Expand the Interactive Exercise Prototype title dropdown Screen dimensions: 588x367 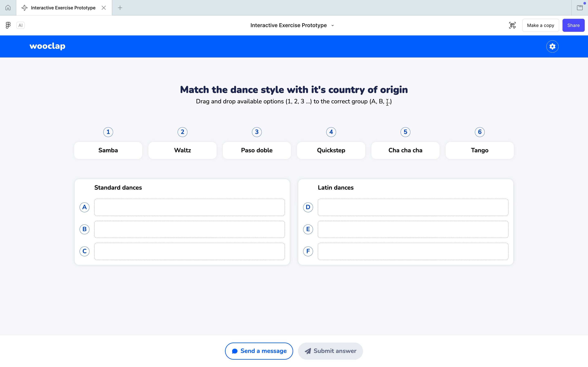pos(332,25)
